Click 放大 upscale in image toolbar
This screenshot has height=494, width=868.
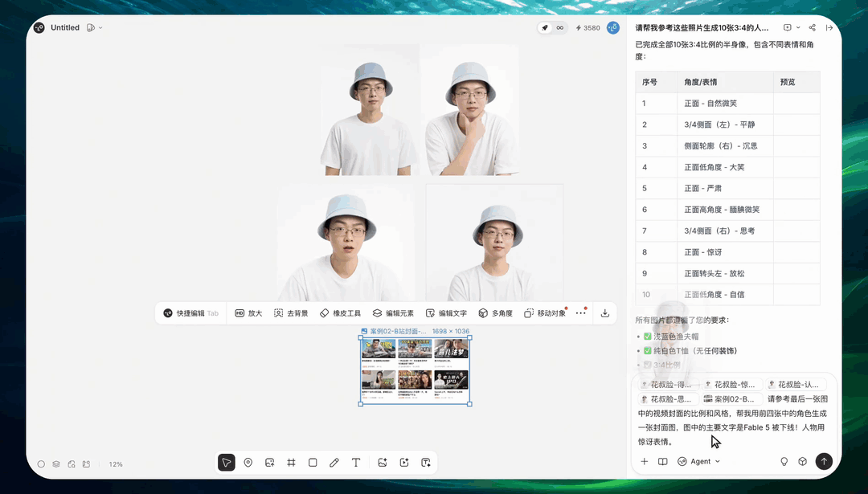click(248, 313)
